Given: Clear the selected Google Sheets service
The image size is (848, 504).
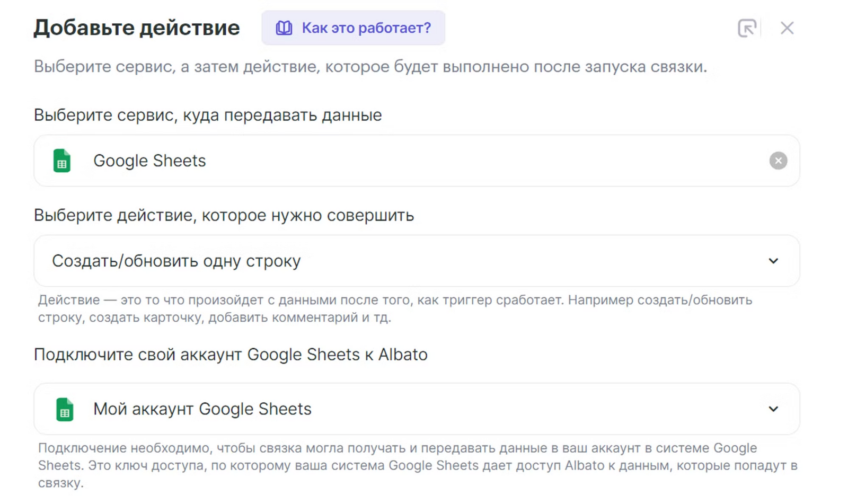Looking at the screenshot, I should (778, 161).
